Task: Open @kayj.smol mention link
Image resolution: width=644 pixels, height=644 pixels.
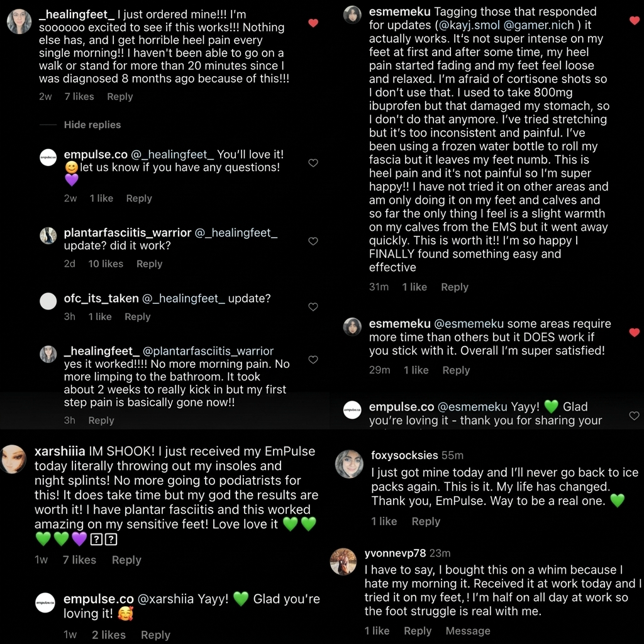Action: coord(469,25)
